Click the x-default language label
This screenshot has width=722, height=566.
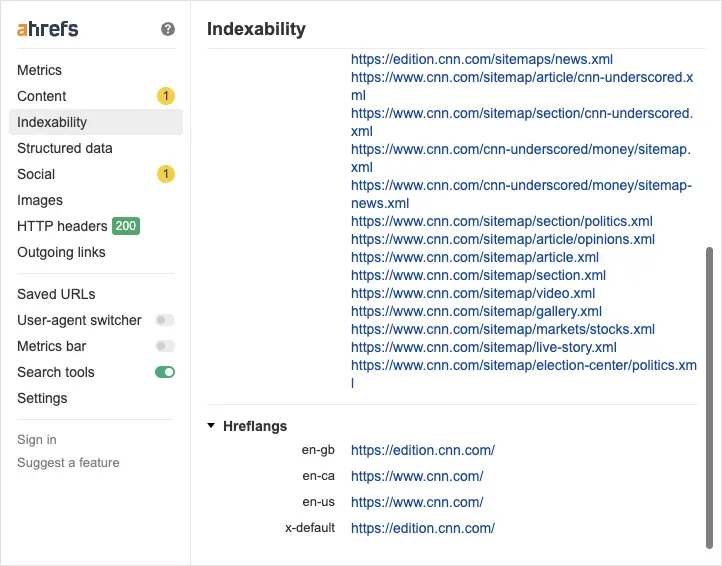tap(309, 528)
